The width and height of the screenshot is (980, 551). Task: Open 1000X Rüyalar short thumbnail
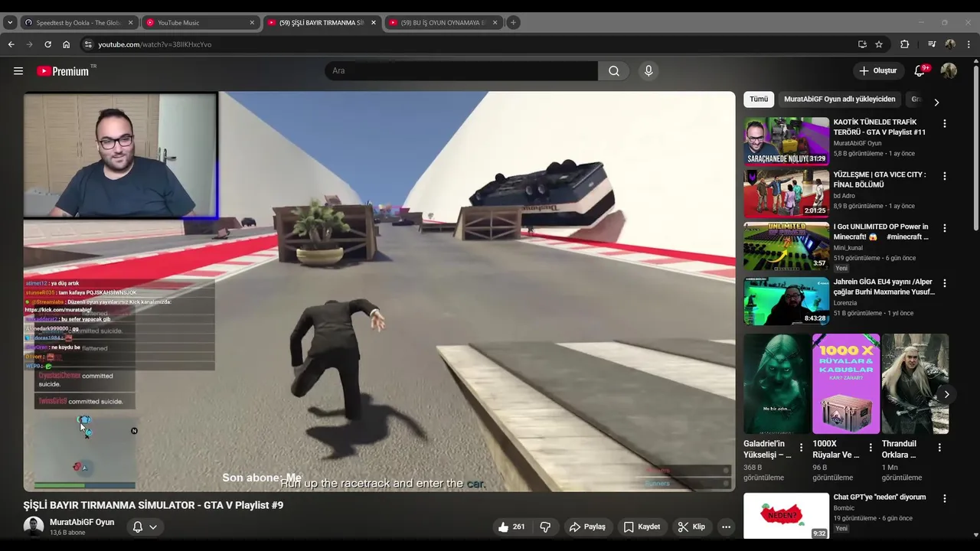tap(846, 384)
